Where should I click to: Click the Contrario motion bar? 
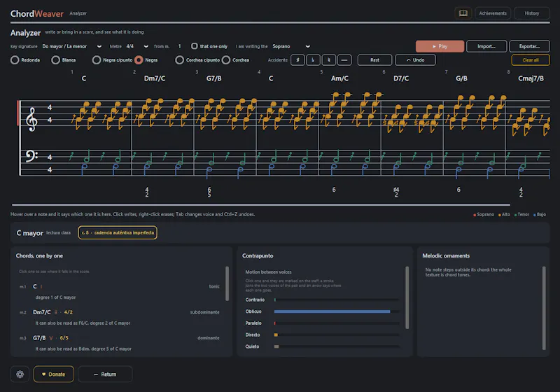coord(337,300)
